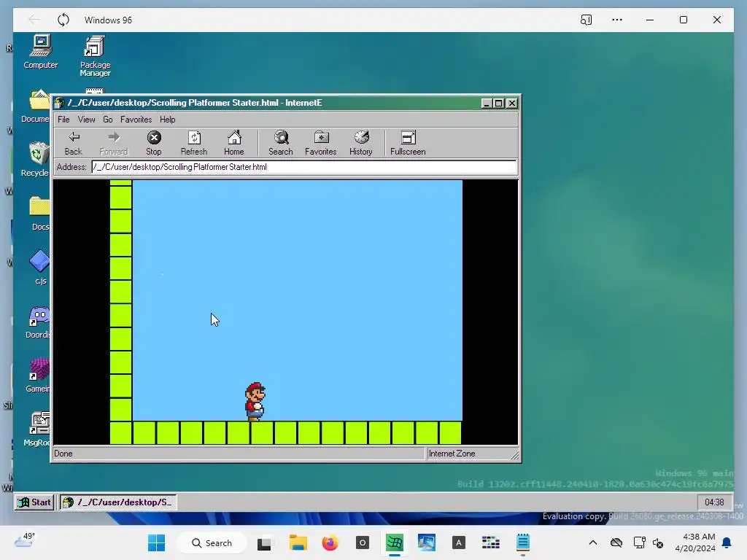Select the Docs folder desktop icon
The image size is (747, 560).
[39, 214]
